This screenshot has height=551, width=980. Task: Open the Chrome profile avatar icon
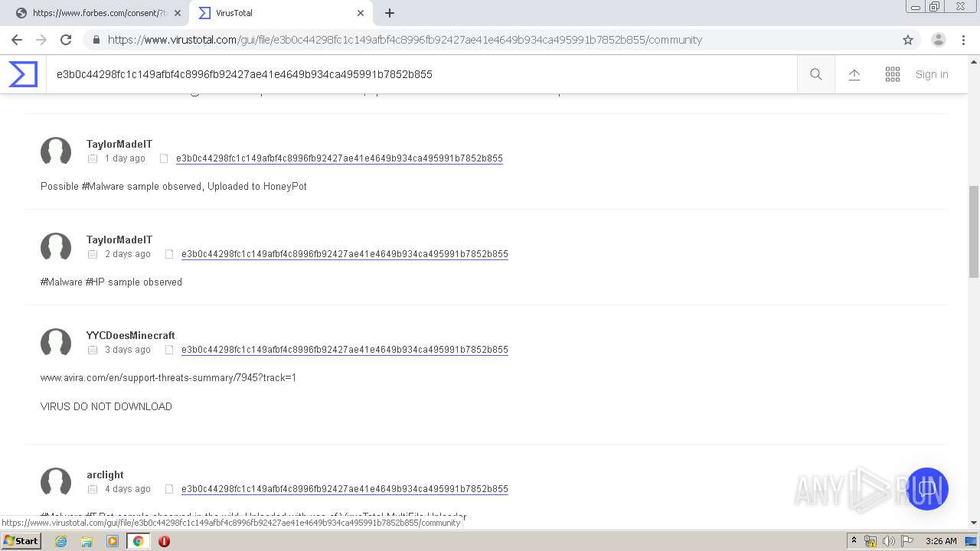(x=939, y=40)
